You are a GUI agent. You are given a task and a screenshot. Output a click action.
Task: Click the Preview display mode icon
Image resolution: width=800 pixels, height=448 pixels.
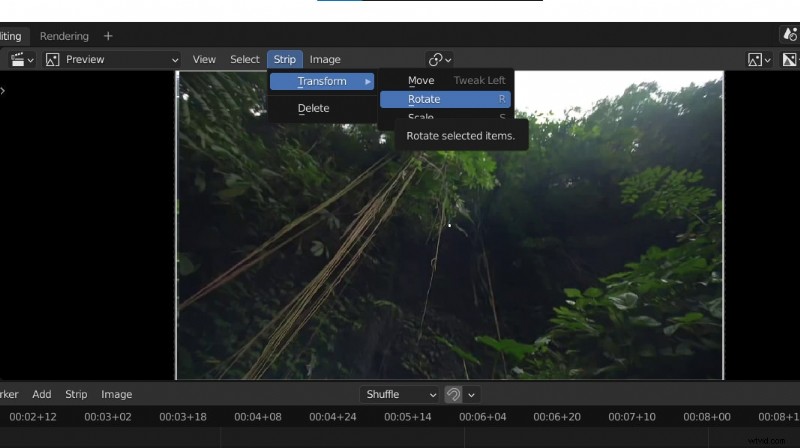click(53, 60)
